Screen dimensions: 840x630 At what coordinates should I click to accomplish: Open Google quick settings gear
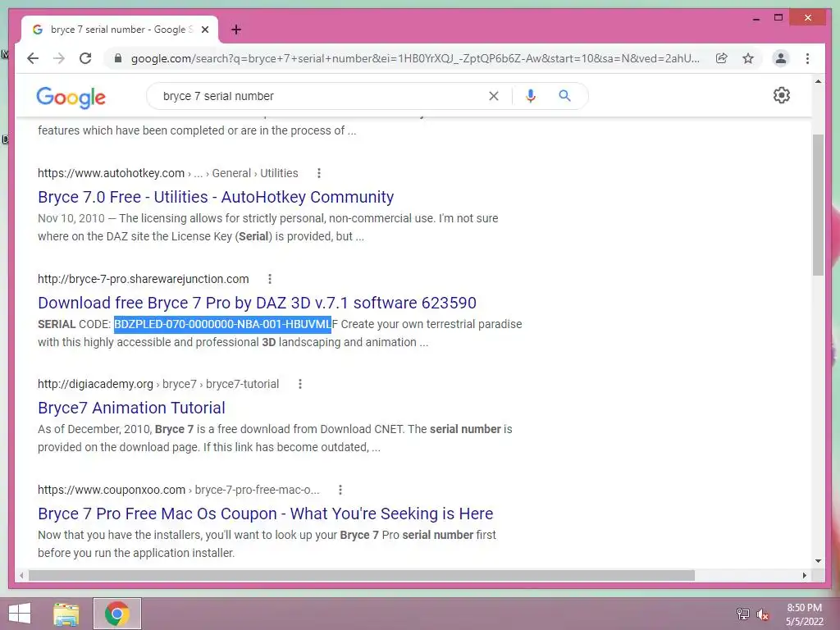(782, 95)
